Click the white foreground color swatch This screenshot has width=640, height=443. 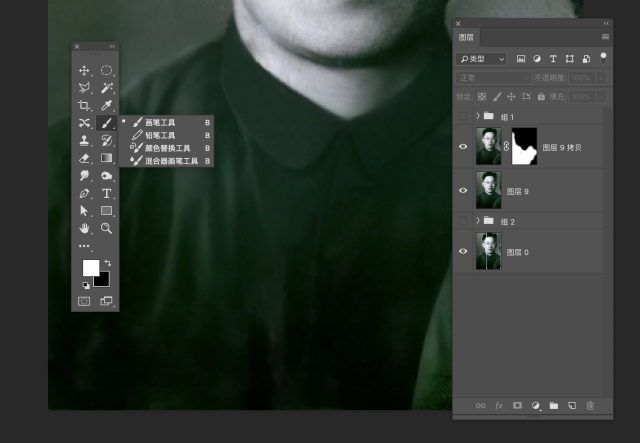[90, 267]
